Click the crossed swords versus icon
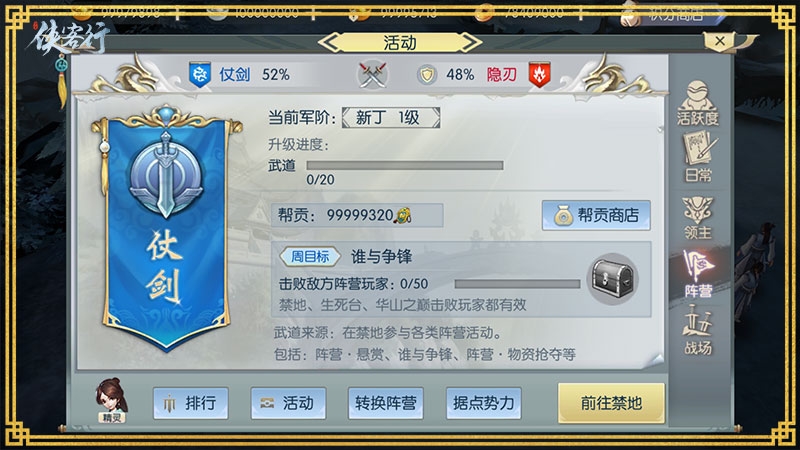The width and height of the screenshot is (800, 450). [372, 75]
